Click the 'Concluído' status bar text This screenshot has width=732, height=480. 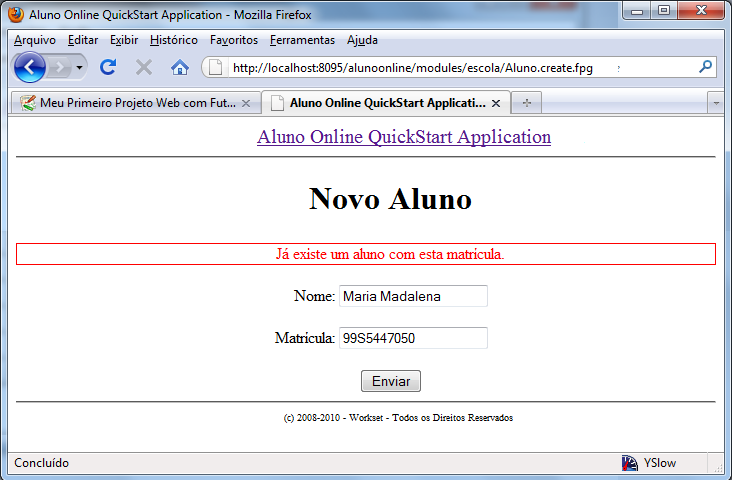(x=42, y=463)
